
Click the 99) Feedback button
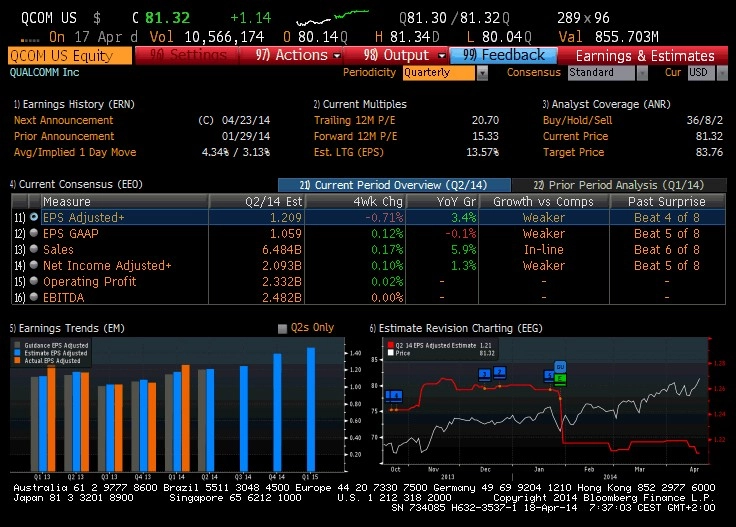[503, 55]
